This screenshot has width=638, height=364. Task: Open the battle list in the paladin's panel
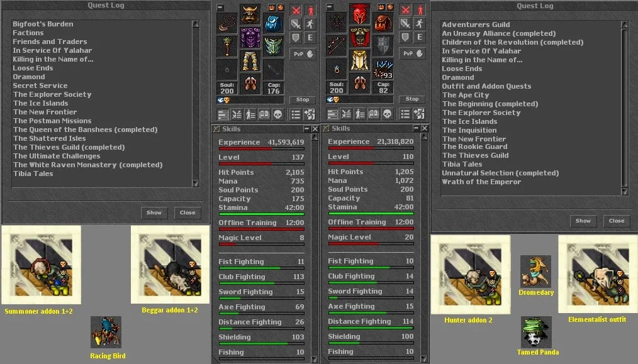click(346, 114)
